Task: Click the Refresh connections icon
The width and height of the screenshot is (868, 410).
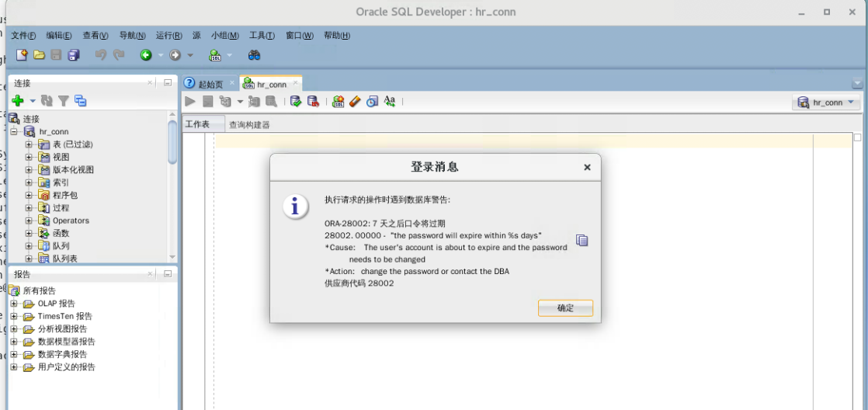Action: (47, 101)
